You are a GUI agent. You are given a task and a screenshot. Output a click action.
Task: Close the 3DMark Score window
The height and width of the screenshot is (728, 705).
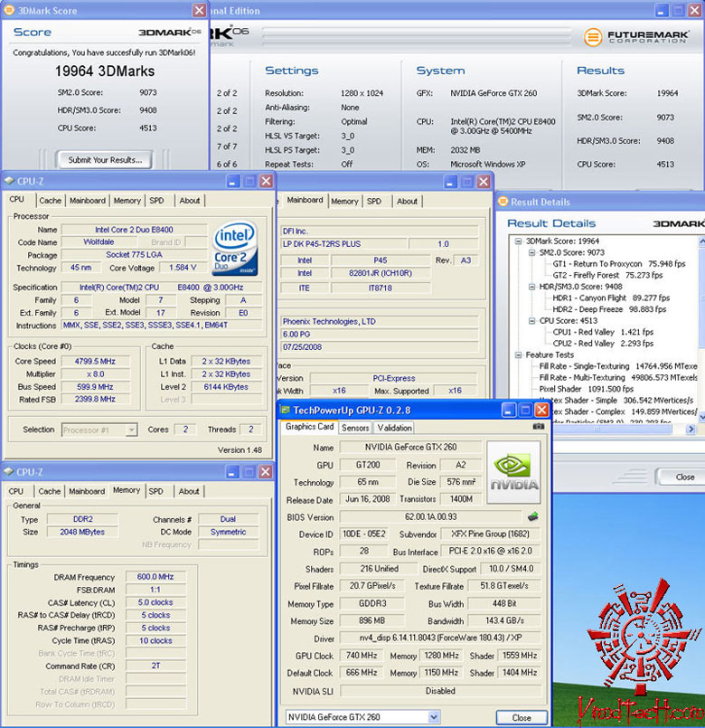coord(199,10)
